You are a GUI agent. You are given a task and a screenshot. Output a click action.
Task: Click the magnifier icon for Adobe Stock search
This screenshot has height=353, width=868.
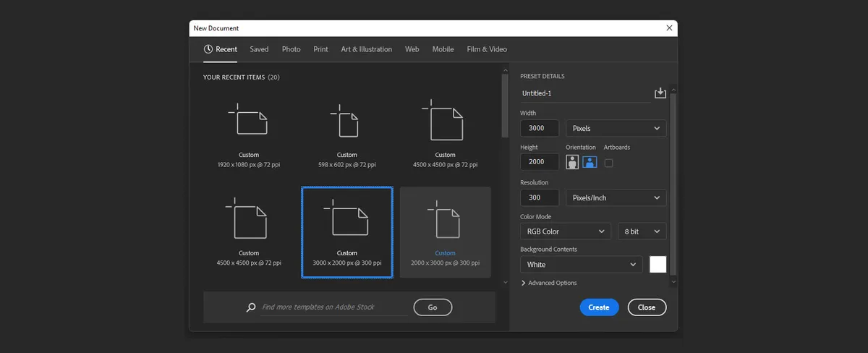pos(251,307)
